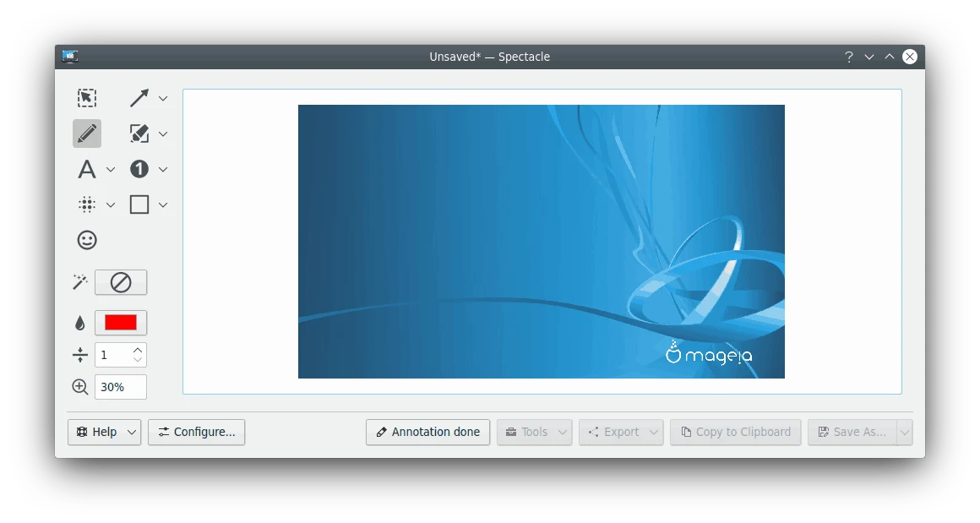The height and width of the screenshot is (523, 980).
Task: Select the blur/pixelate tool
Action: tap(87, 204)
